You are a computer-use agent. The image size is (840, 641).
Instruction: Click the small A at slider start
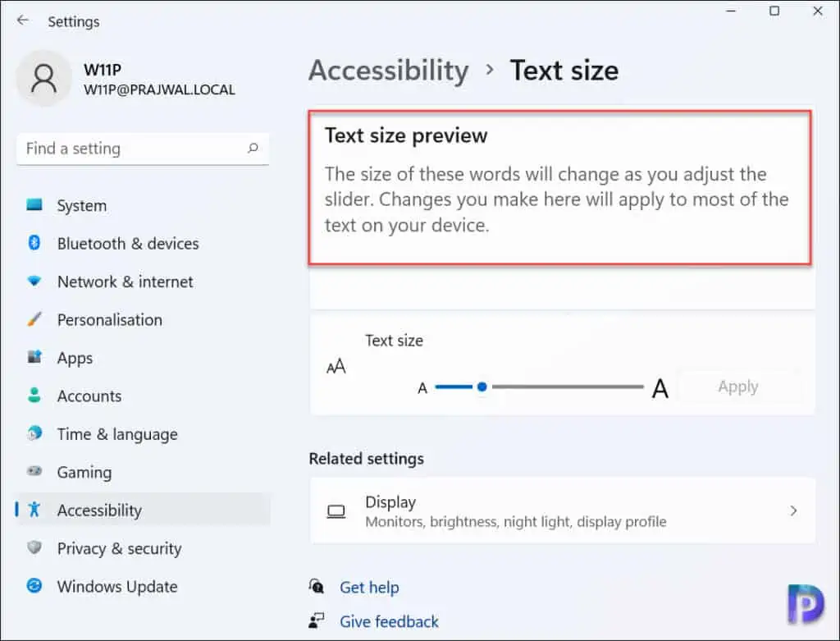point(422,388)
